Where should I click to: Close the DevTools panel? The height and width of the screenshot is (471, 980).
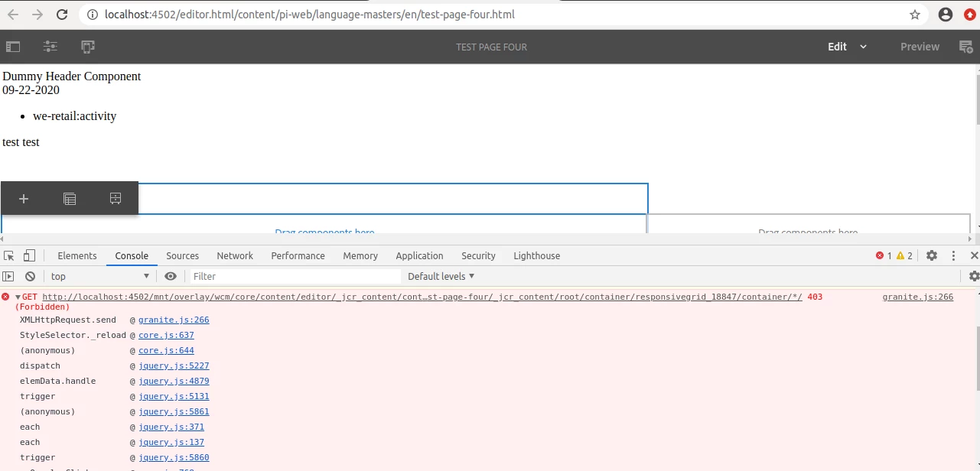(974, 255)
